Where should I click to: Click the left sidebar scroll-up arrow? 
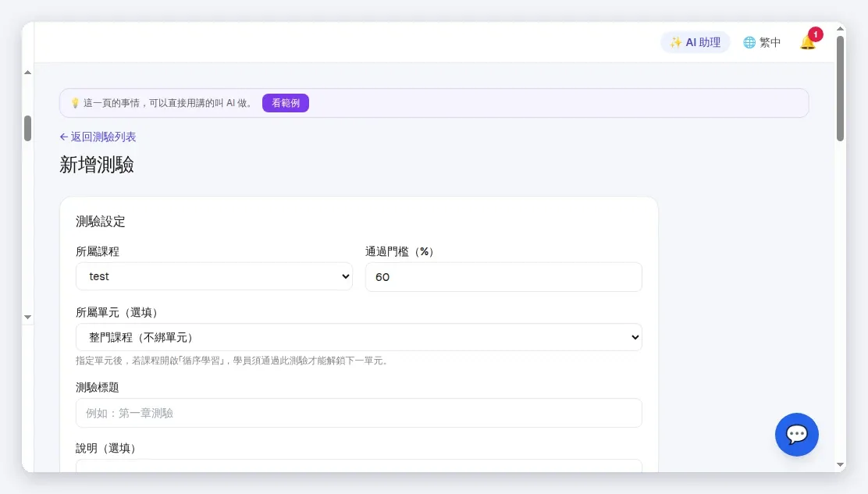[x=27, y=73]
